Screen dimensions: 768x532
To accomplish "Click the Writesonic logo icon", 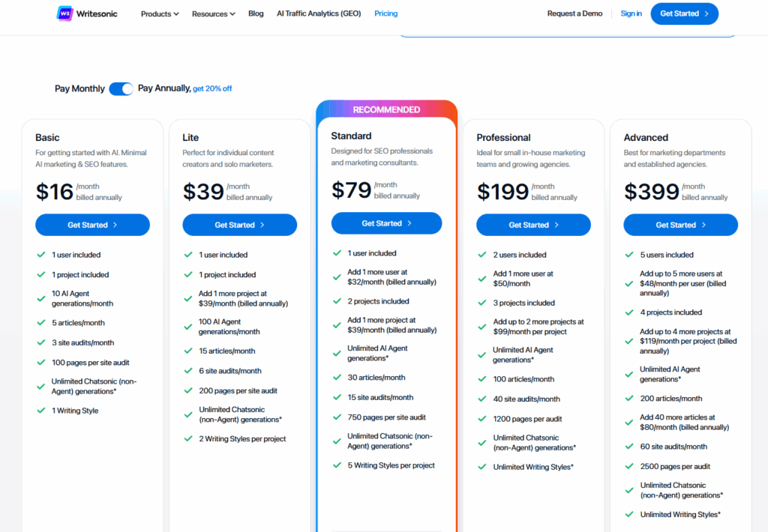I will point(65,13).
